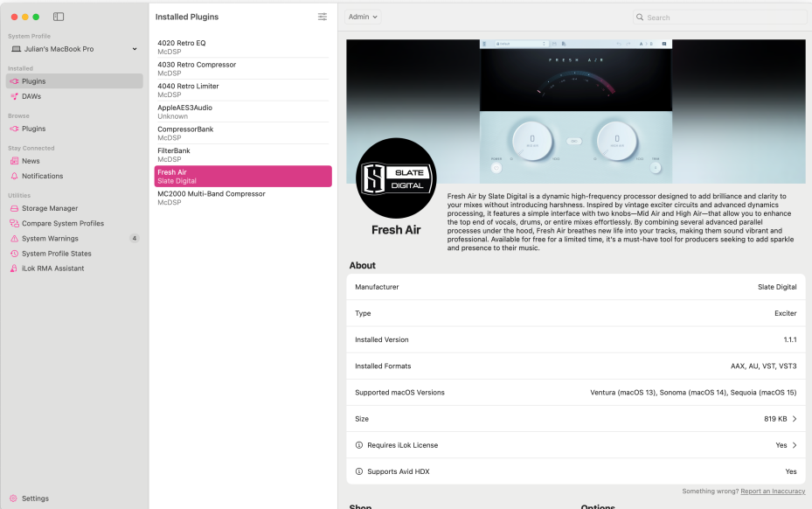812x509 pixels.
Task: Click the Supported macOS Versions value
Action: [693, 393]
